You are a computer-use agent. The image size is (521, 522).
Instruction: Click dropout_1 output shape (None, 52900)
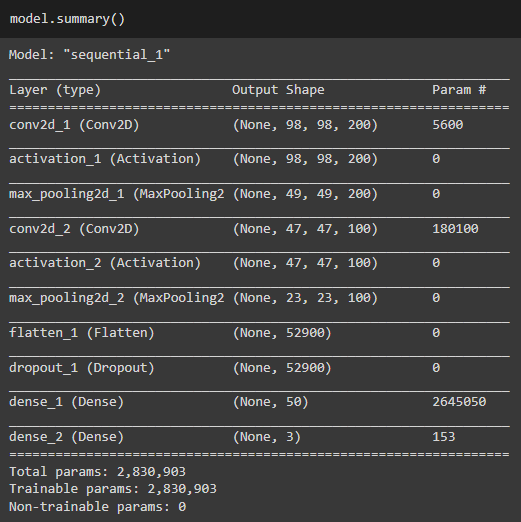pyautogui.click(x=282, y=368)
